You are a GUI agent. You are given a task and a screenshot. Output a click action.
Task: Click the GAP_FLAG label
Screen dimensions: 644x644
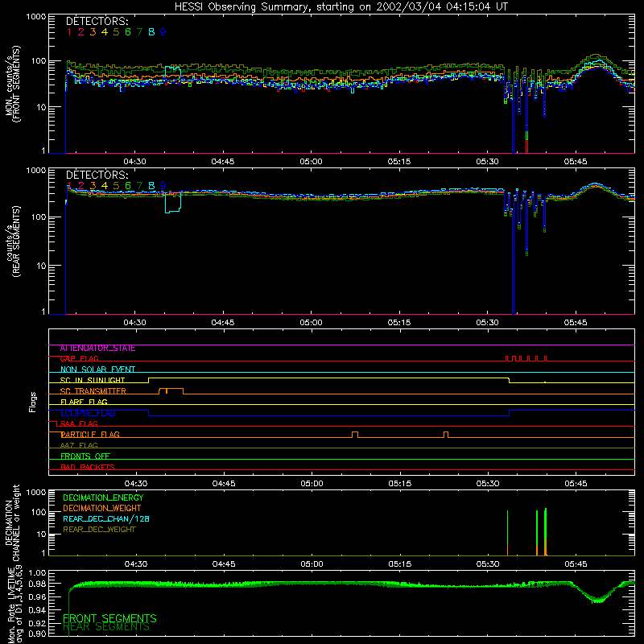tap(79, 359)
